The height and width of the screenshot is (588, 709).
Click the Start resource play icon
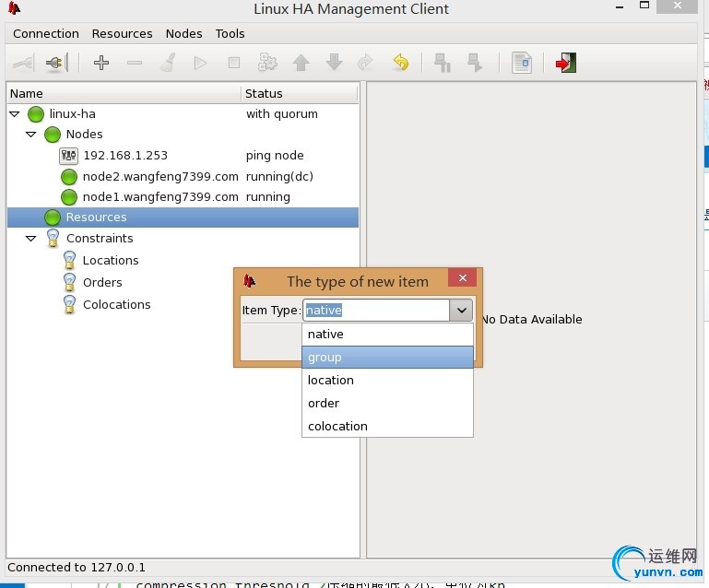(x=200, y=63)
